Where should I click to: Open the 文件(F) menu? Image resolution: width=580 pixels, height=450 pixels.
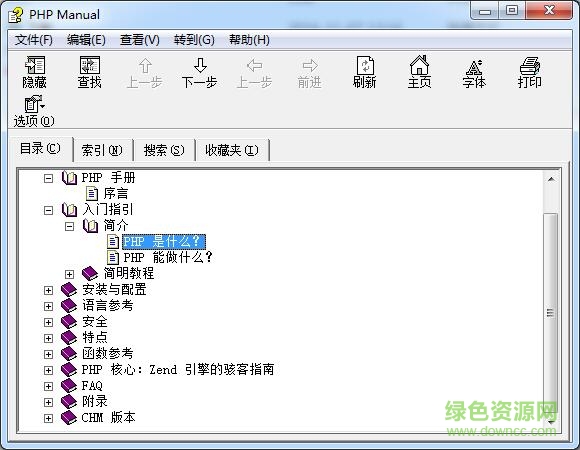[34, 40]
